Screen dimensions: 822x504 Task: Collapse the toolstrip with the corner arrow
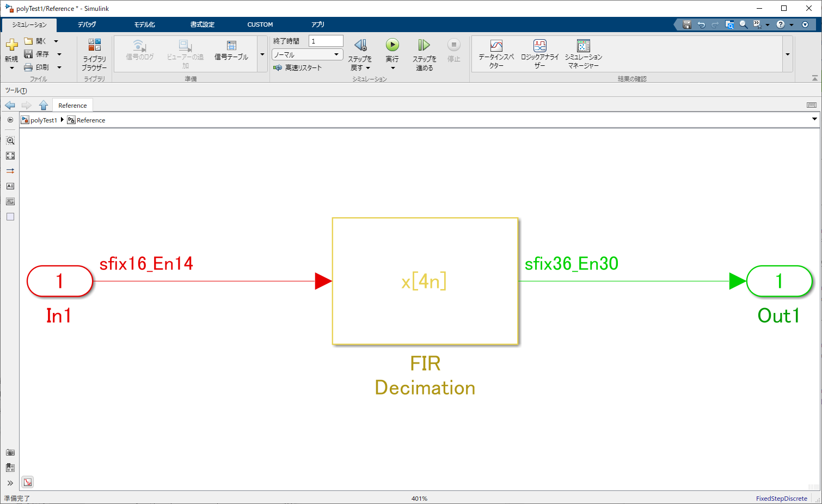814,78
